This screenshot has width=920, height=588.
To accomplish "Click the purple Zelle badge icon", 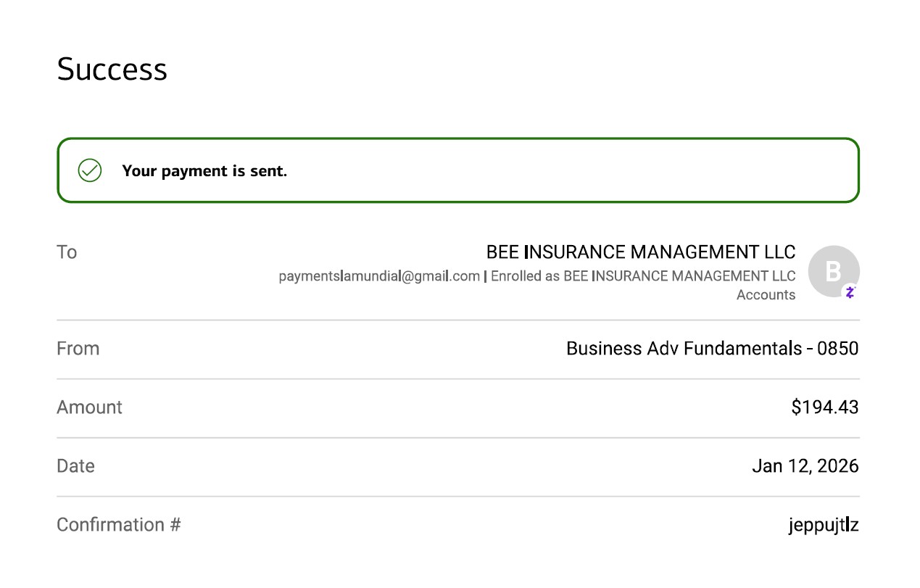I will pos(850,292).
